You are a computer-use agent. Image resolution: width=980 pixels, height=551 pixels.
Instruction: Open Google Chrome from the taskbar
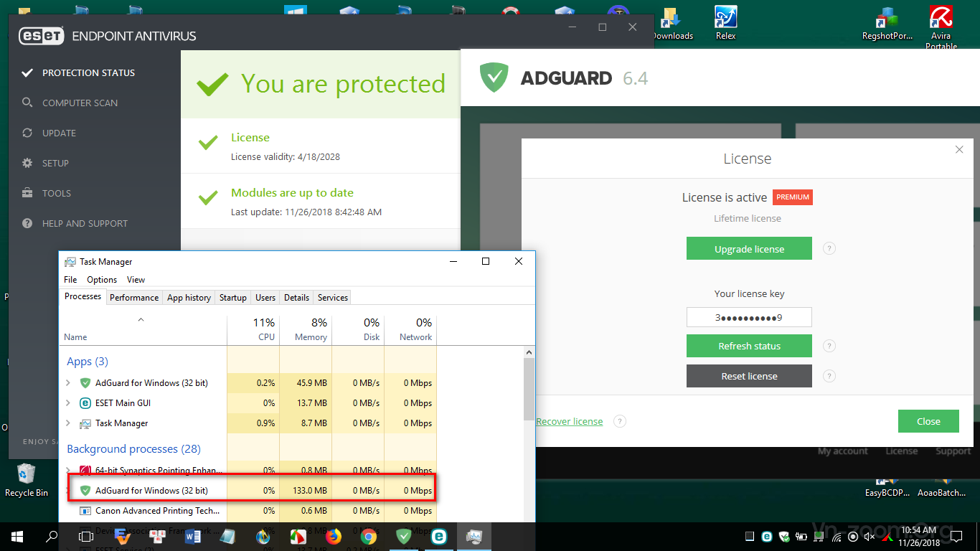coord(369,536)
